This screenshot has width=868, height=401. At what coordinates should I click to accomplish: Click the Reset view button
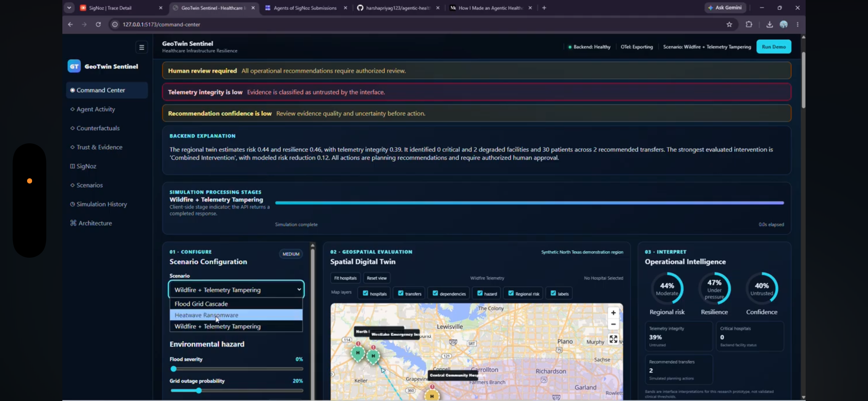click(x=377, y=278)
